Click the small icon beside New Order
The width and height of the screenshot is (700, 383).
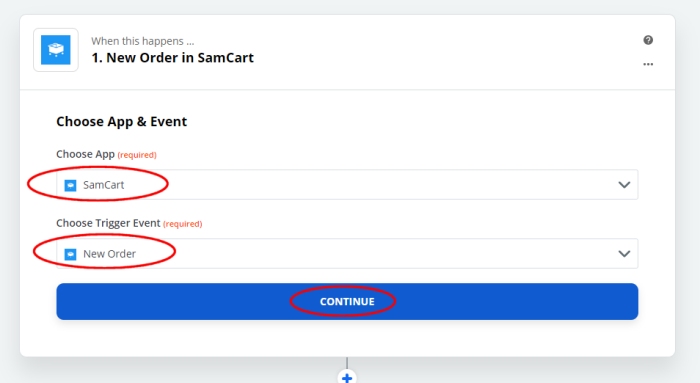click(71, 254)
